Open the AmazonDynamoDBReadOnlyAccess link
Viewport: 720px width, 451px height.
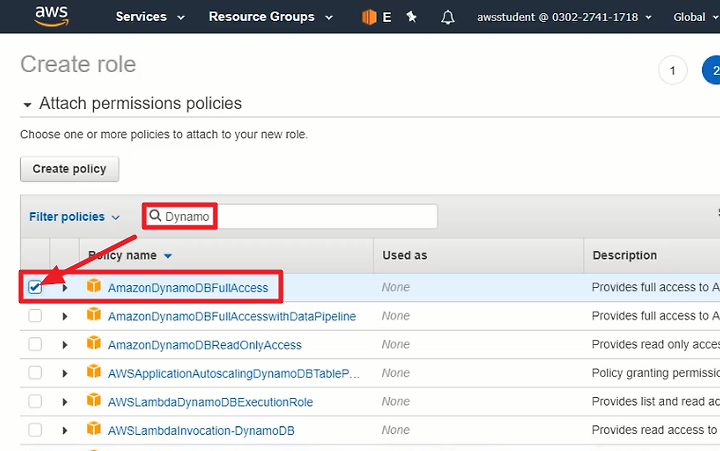[205, 345]
